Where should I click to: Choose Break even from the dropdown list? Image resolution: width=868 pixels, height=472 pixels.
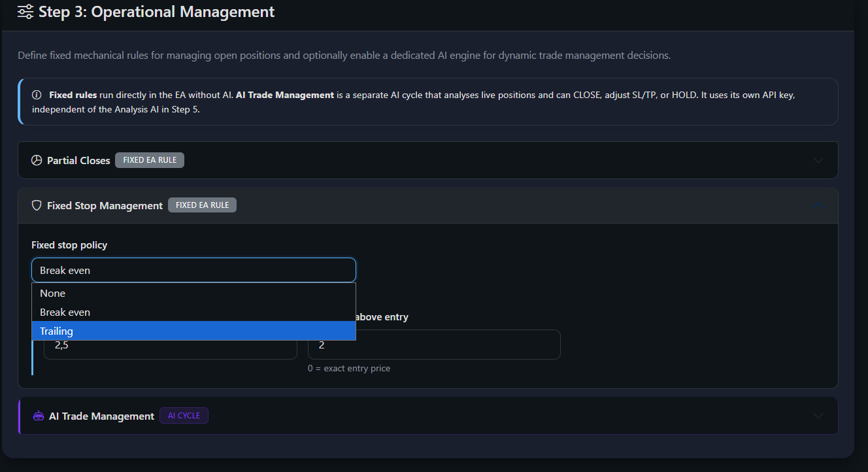193,312
